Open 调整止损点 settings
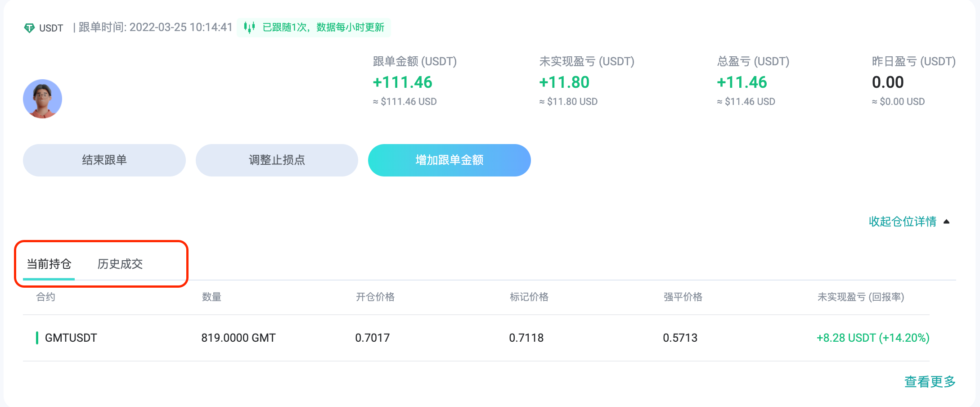This screenshot has width=980, height=407. pyautogui.click(x=277, y=160)
